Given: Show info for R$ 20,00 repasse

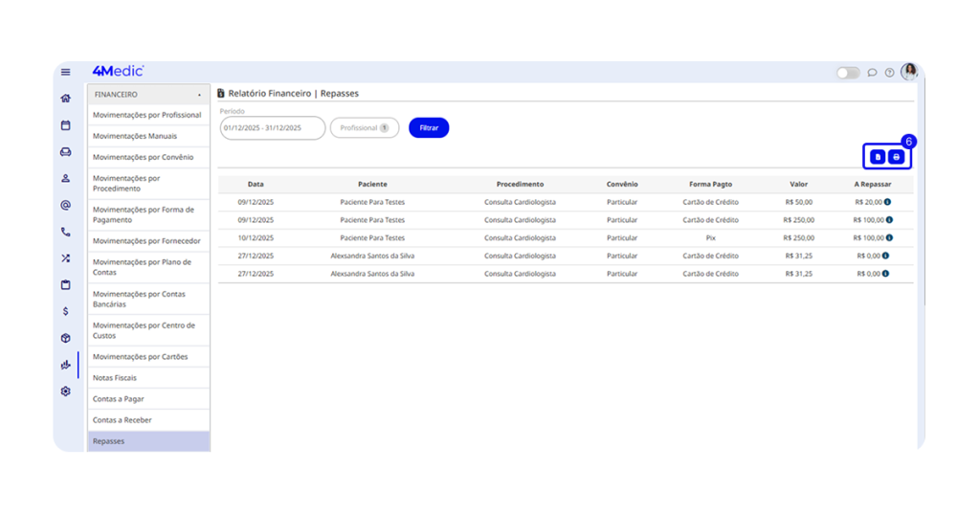Looking at the screenshot, I should [887, 202].
